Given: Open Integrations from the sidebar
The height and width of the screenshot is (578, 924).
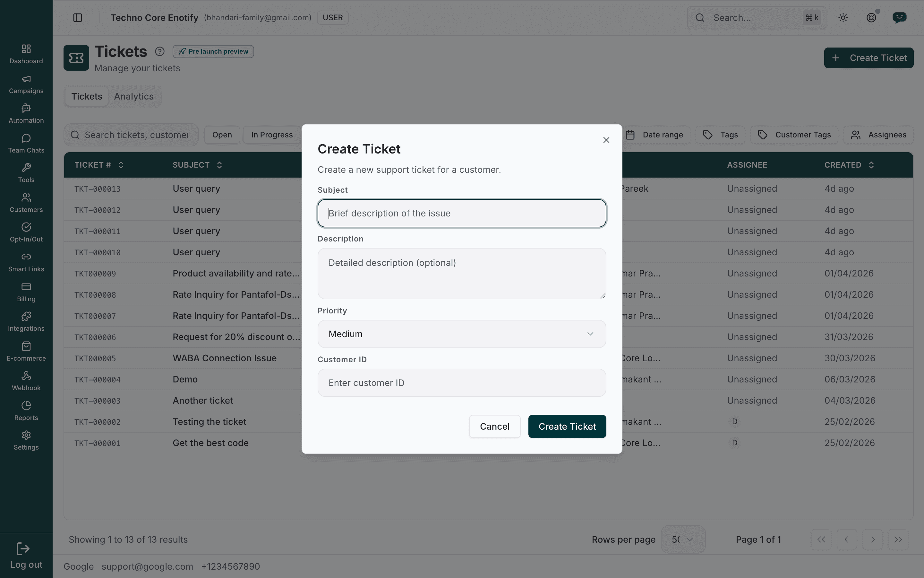Looking at the screenshot, I should 26,322.
